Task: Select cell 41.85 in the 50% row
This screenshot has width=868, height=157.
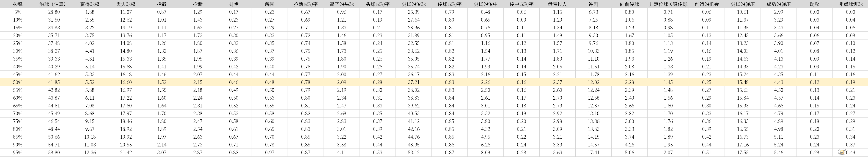Action: point(54,82)
